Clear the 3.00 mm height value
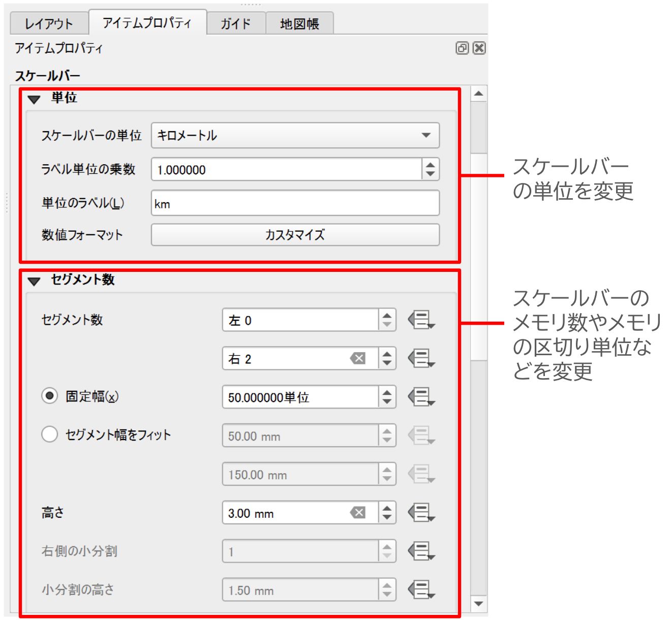Image resolution: width=672 pixels, height=620 pixels. tap(358, 513)
